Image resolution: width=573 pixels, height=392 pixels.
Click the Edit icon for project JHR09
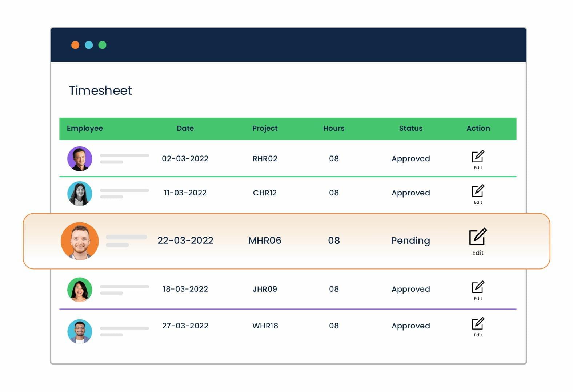click(478, 287)
